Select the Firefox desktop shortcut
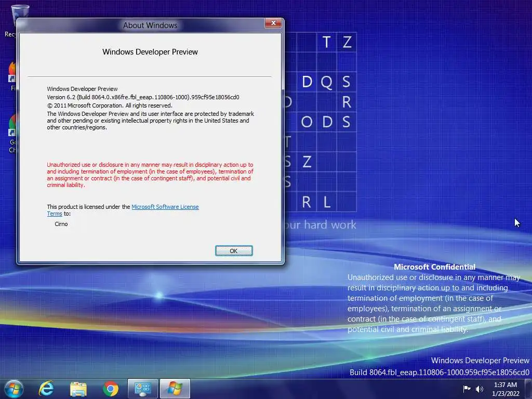This screenshot has width=532, height=399. tap(12, 76)
